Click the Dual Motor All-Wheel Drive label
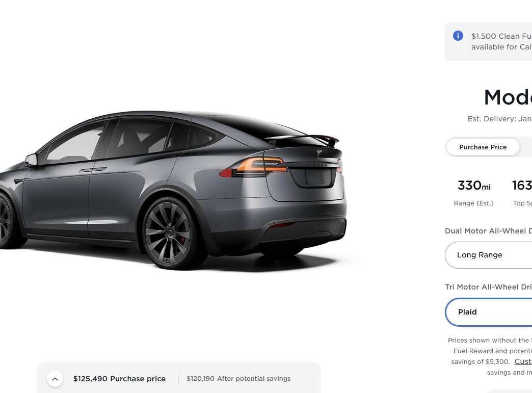532x393 pixels. click(x=488, y=231)
